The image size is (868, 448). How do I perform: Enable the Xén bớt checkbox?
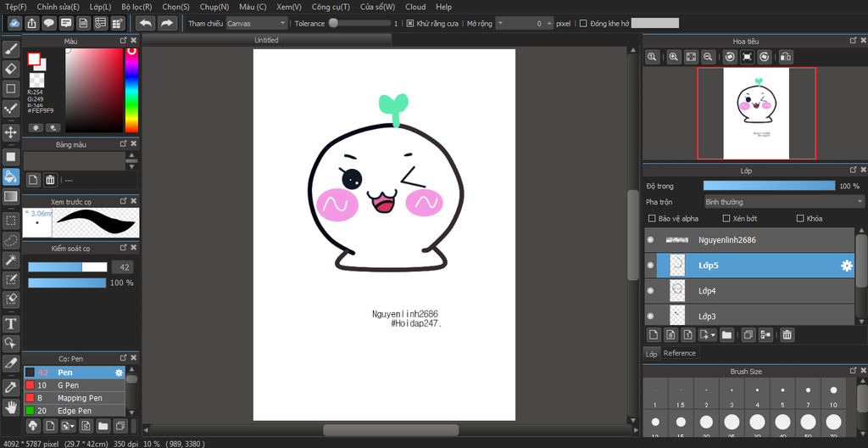click(x=726, y=218)
